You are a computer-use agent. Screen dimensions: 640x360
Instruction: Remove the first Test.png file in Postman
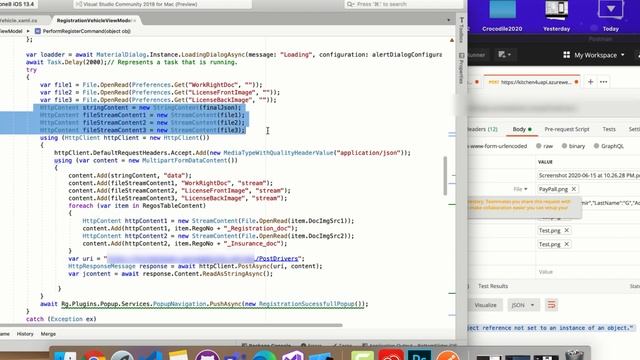coord(567,230)
